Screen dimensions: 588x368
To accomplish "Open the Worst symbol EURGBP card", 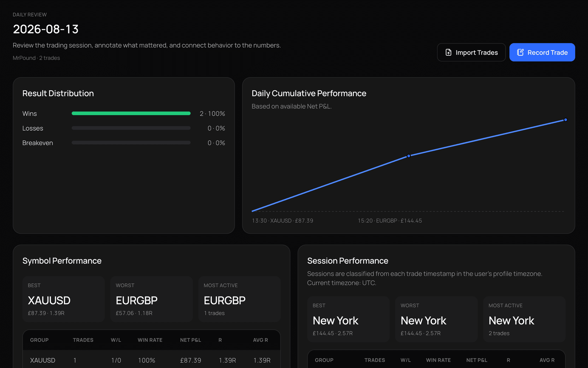I will (151, 299).
